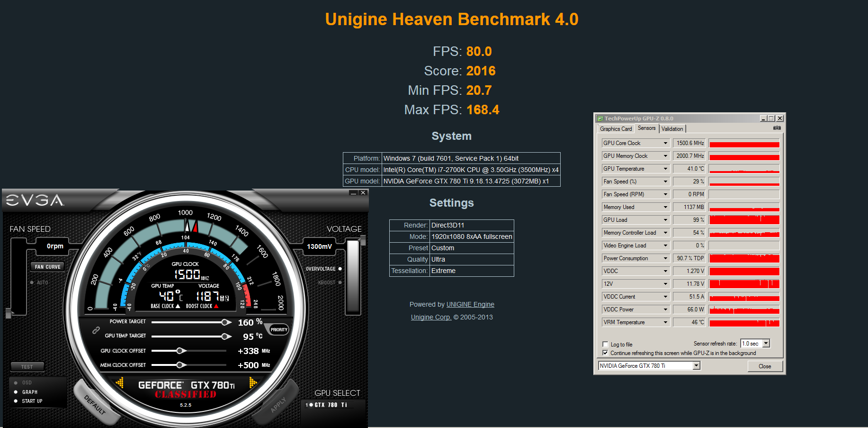This screenshot has height=428, width=868.
Task: Take a screenshot with GPU-Z camera icon
Action: (x=777, y=128)
